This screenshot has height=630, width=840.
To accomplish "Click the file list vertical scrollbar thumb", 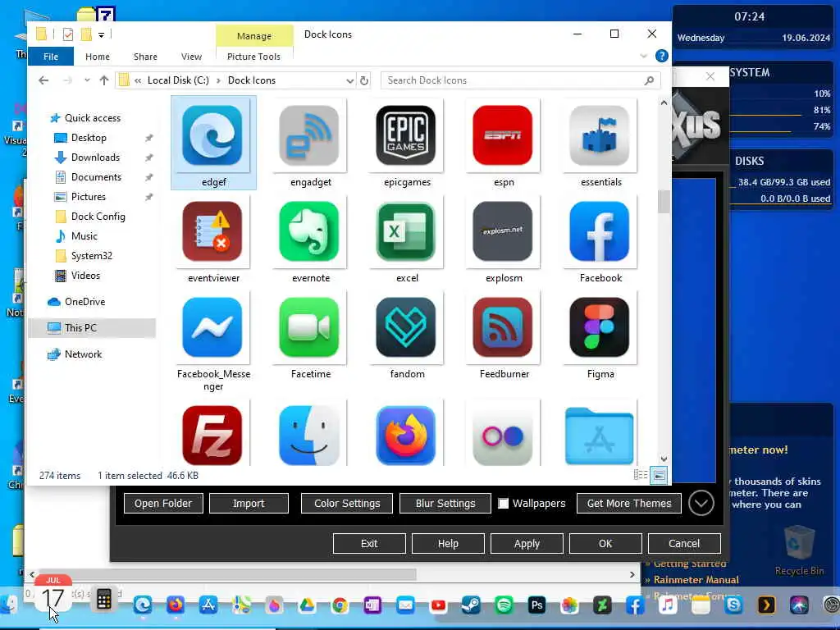I will 664,202.
